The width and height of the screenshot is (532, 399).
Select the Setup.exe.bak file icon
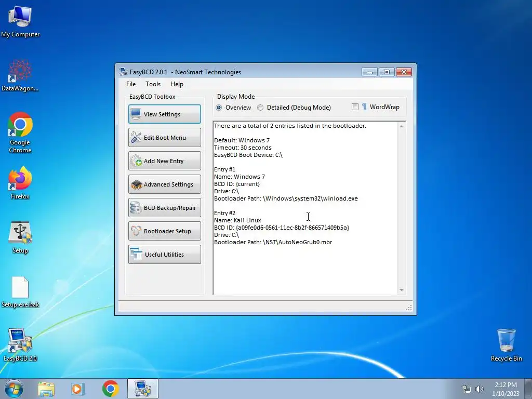pyautogui.click(x=20, y=292)
